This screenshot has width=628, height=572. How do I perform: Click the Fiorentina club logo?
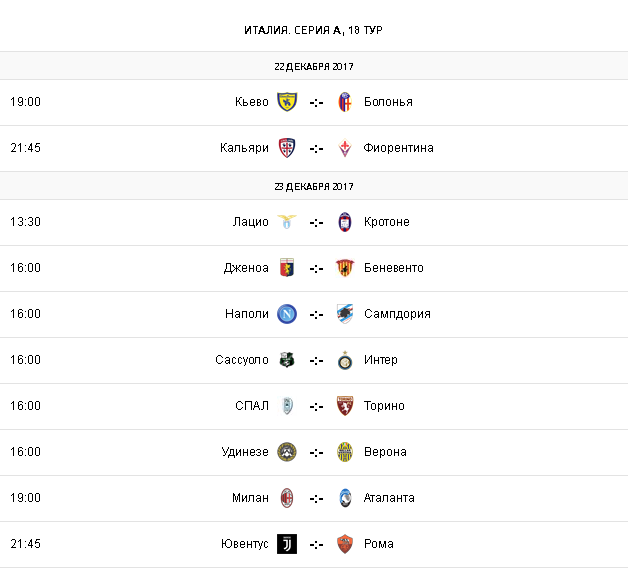pos(345,147)
